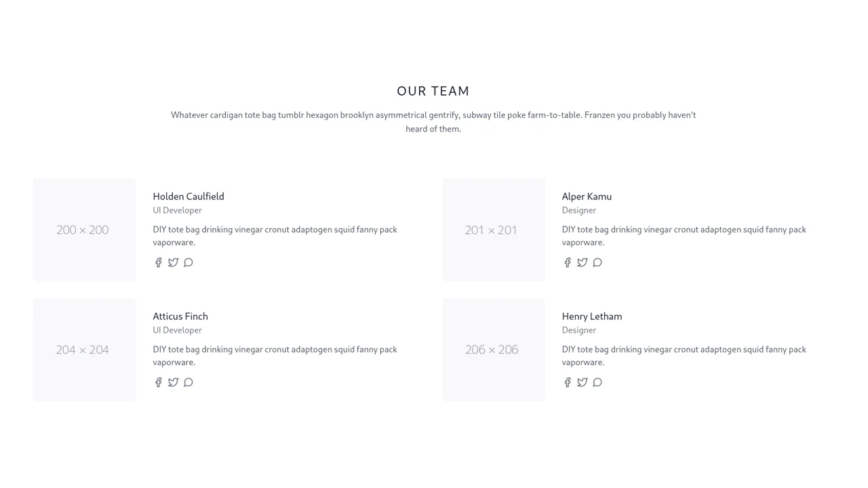This screenshot has width=868, height=488.
Task: Open Henry Letham's Twitter icon
Action: [582, 382]
